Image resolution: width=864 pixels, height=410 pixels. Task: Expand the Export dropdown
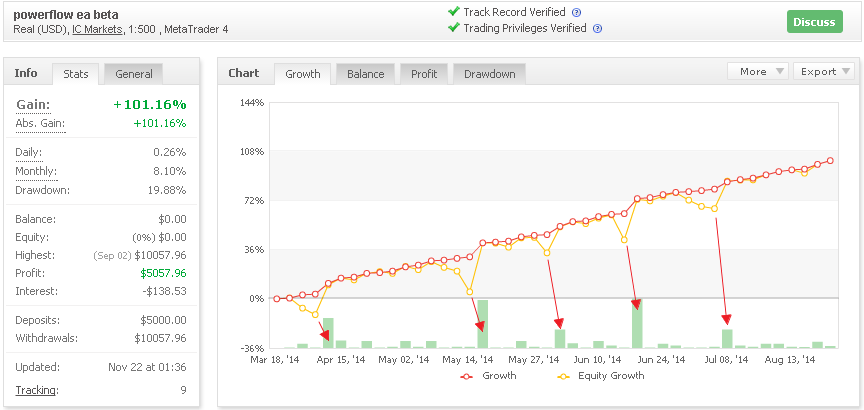pos(824,72)
